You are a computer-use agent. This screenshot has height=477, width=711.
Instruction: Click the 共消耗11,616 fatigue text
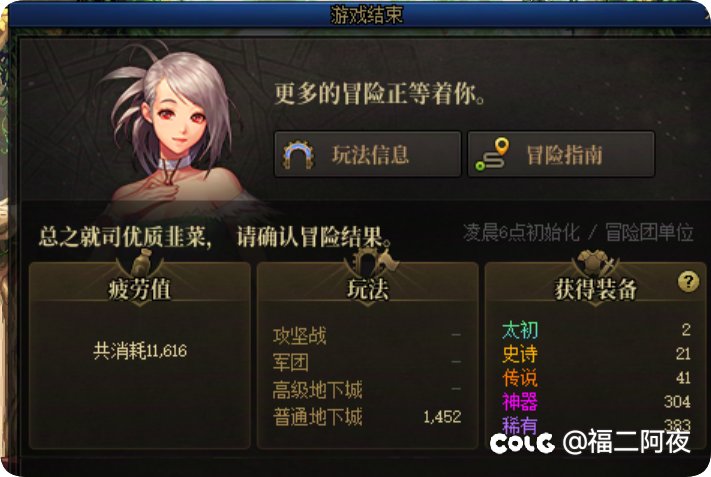tap(140, 351)
